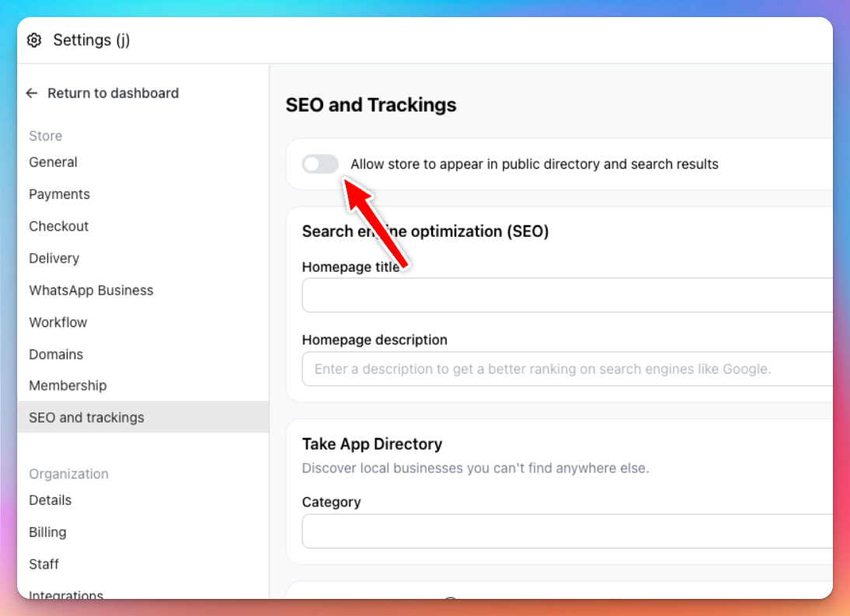Click the Homepage description input field
This screenshot has height=616, width=850.
[x=567, y=369]
